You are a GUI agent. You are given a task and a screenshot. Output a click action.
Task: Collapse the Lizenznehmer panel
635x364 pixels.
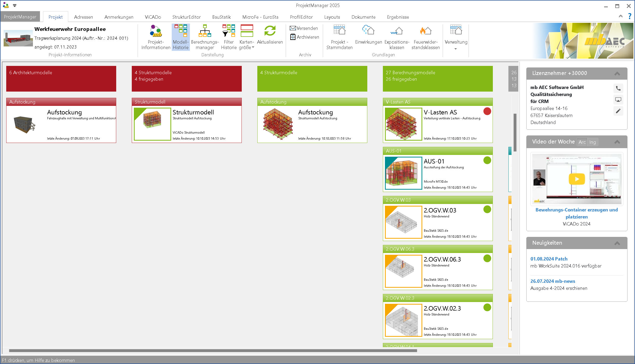click(617, 73)
